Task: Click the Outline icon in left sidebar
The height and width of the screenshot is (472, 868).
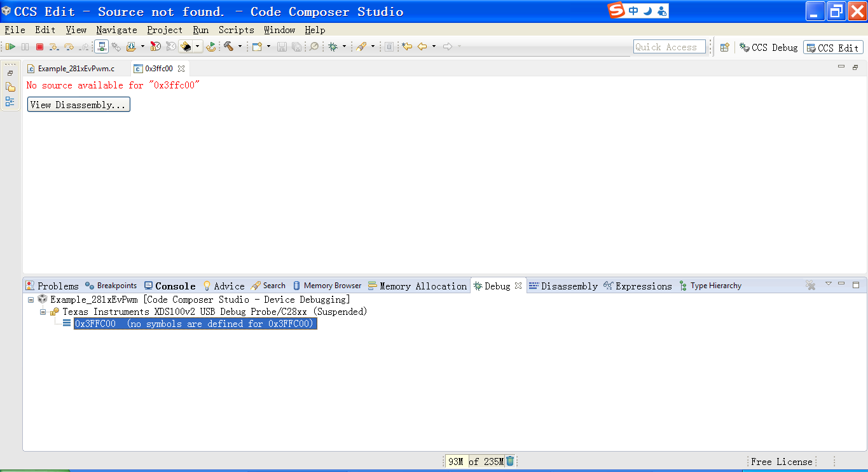Action: pos(10,101)
